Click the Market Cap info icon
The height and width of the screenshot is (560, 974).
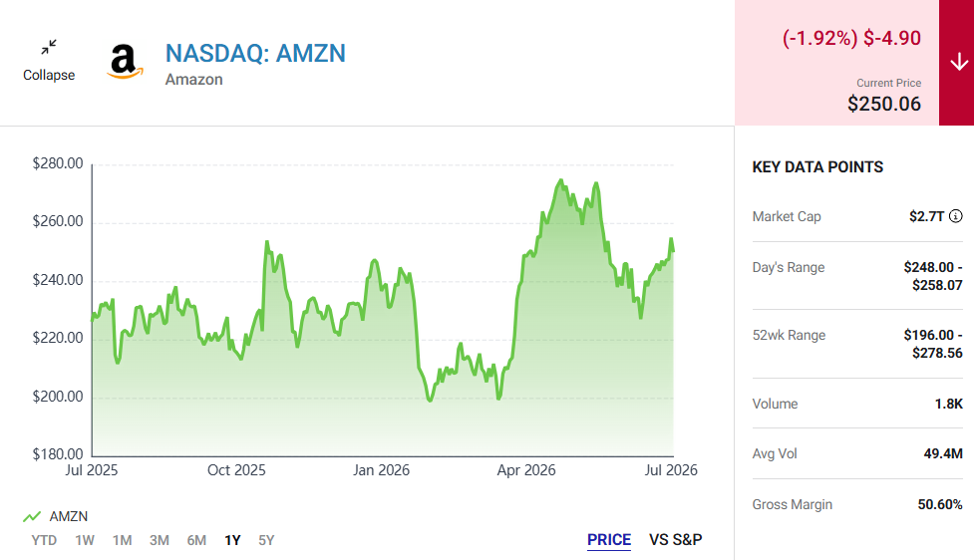956,216
